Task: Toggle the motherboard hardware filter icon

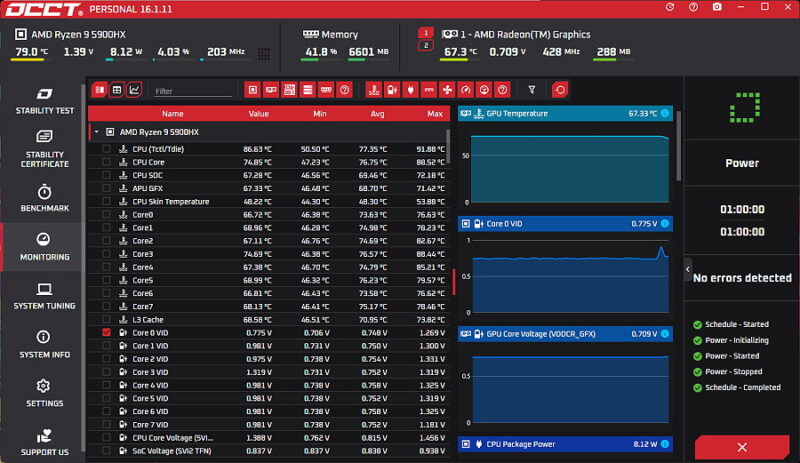Action: pos(289,90)
